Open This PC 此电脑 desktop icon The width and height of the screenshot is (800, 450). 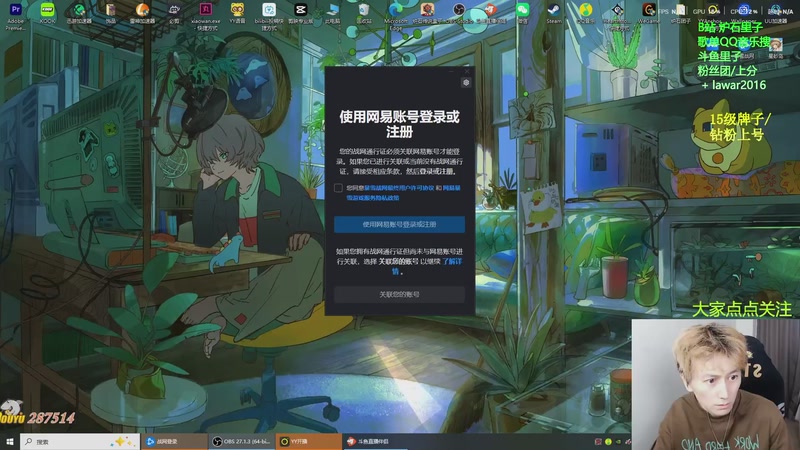[x=332, y=13]
